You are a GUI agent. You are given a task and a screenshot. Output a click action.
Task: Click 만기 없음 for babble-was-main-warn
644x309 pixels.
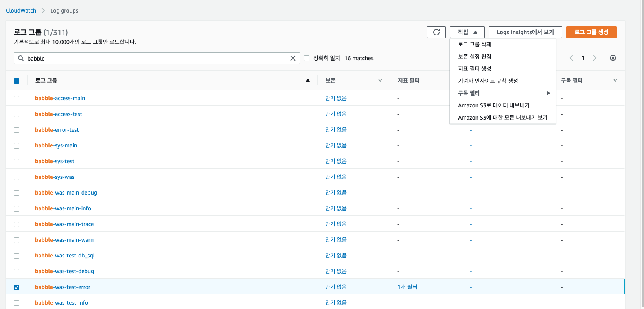(x=336, y=240)
